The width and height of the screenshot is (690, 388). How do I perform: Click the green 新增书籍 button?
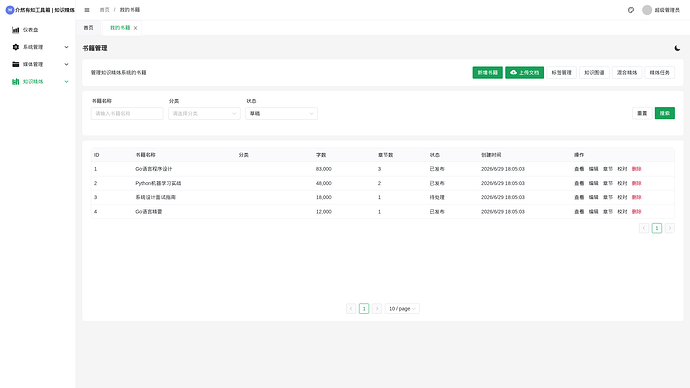point(488,73)
